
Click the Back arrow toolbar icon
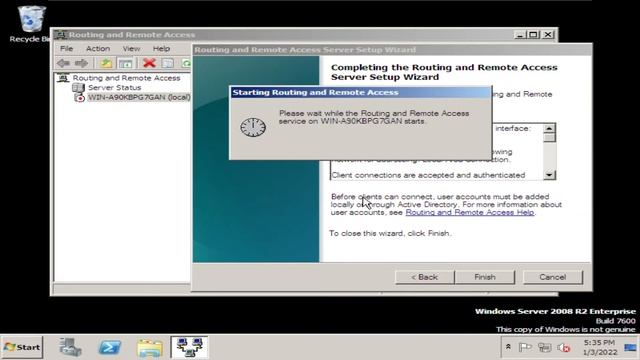(63, 63)
